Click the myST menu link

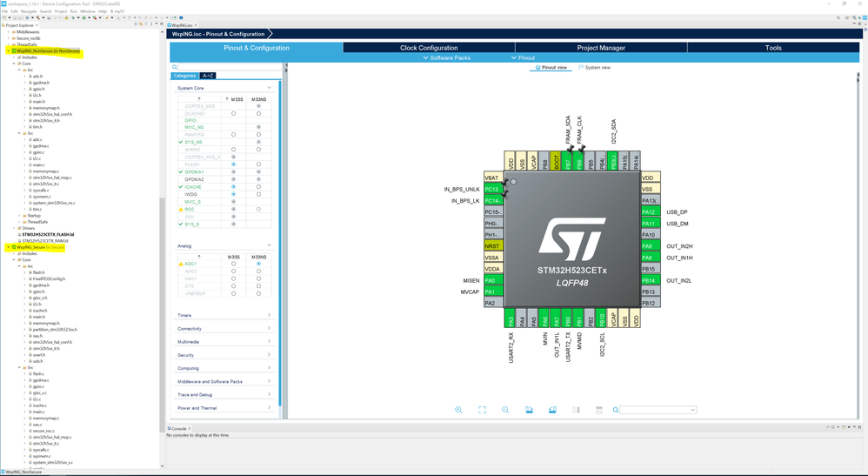pos(117,11)
